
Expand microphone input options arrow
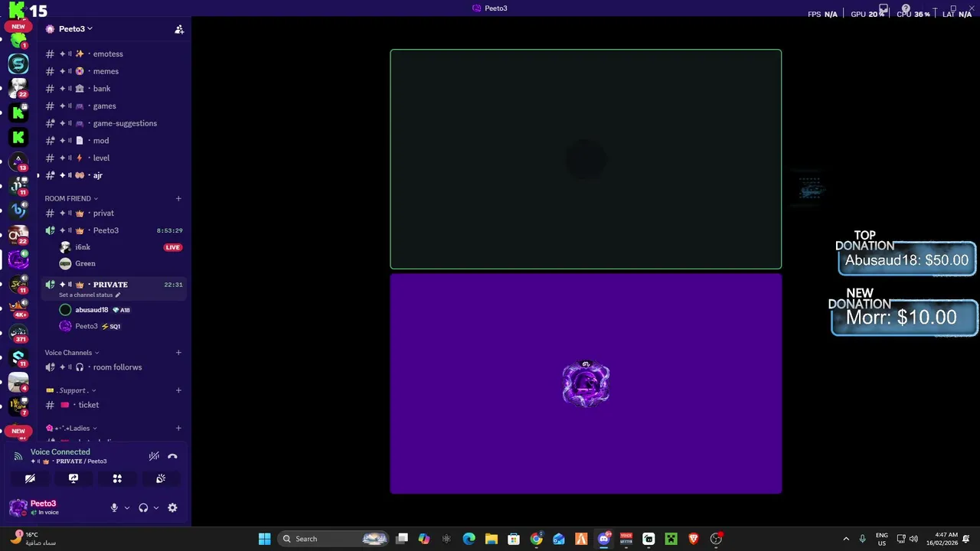coord(127,507)
